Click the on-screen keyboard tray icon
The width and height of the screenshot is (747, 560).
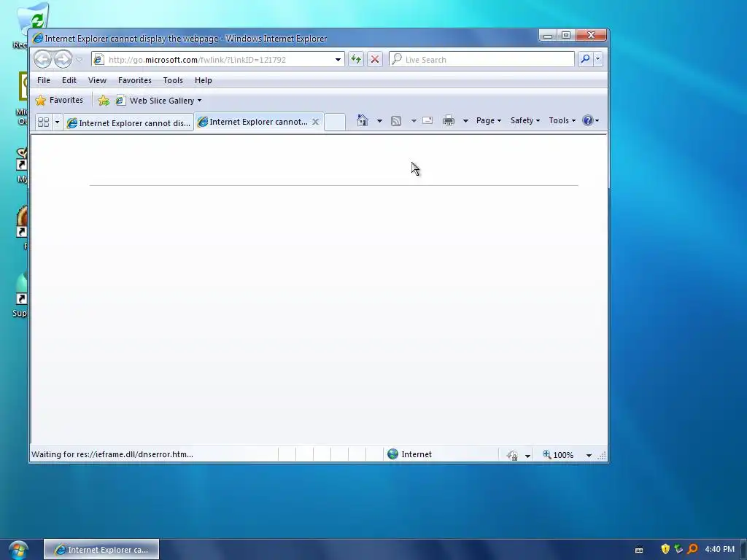click(x=639, y=550)
